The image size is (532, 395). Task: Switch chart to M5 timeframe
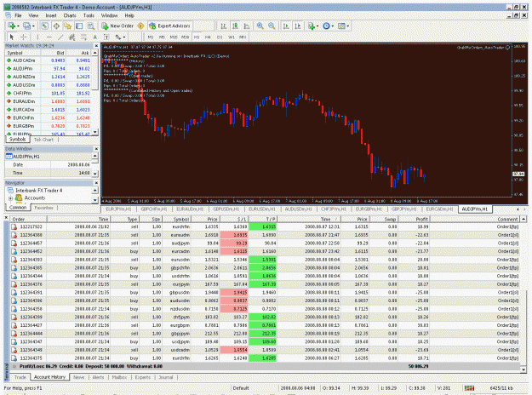(x=162, y=37)
